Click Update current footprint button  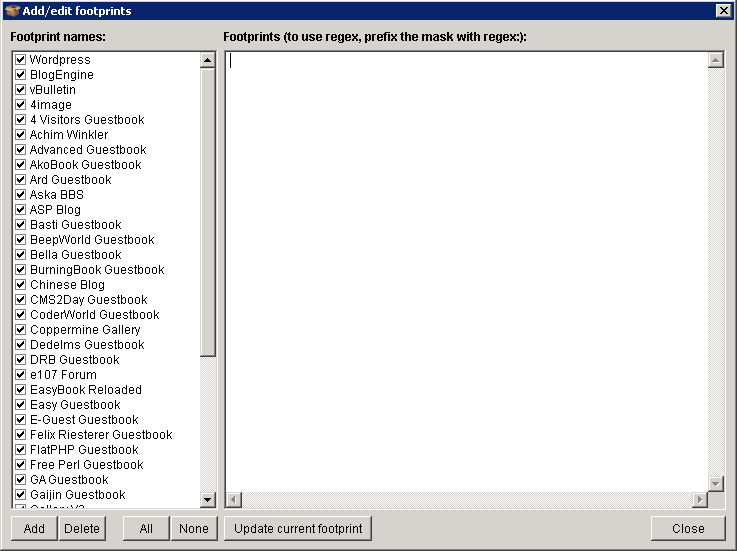point(298,529)
